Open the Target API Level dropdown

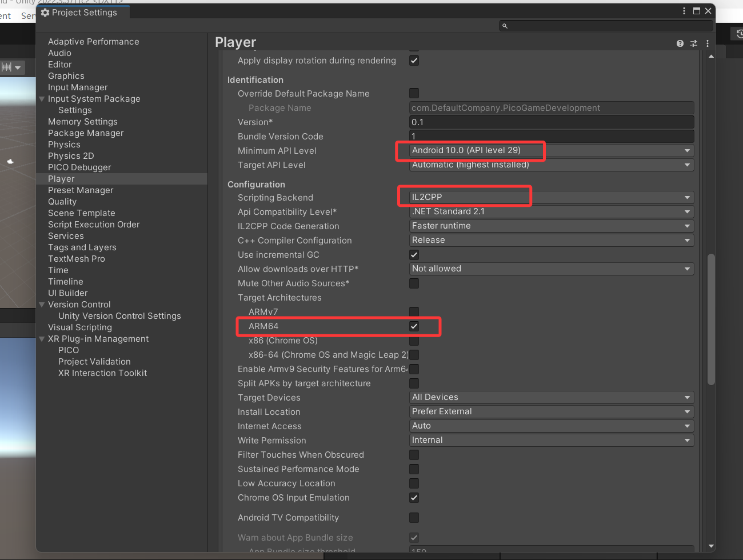[x=552, y=165]
